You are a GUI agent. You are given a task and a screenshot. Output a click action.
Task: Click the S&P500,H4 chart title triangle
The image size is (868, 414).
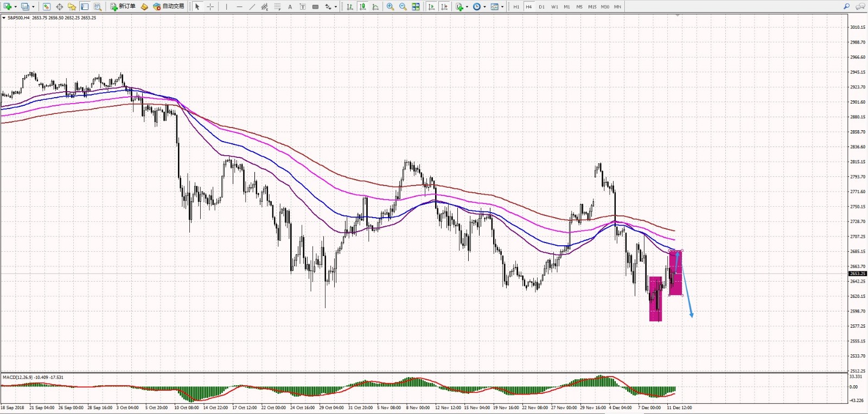[x=4, y=18]
